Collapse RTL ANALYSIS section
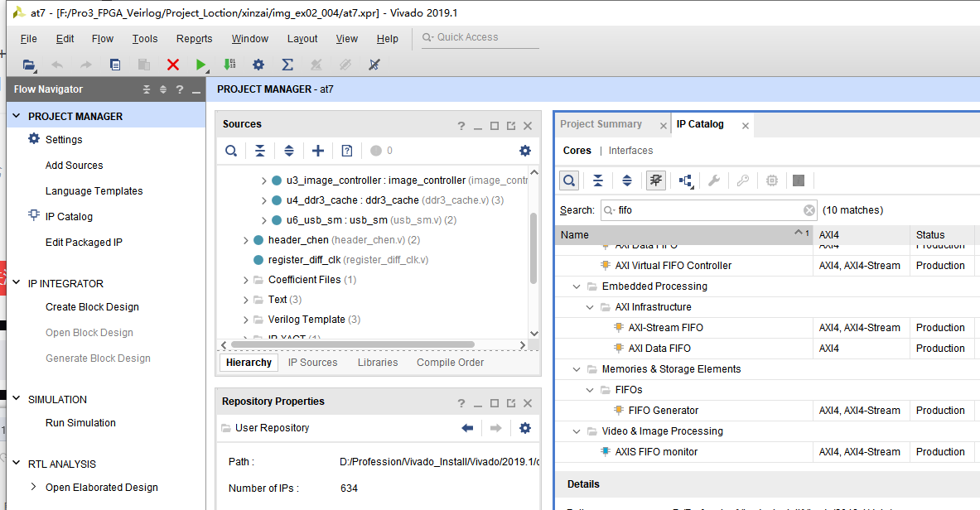The width and height of the screenshot is (980, 510). click(17, 463)
